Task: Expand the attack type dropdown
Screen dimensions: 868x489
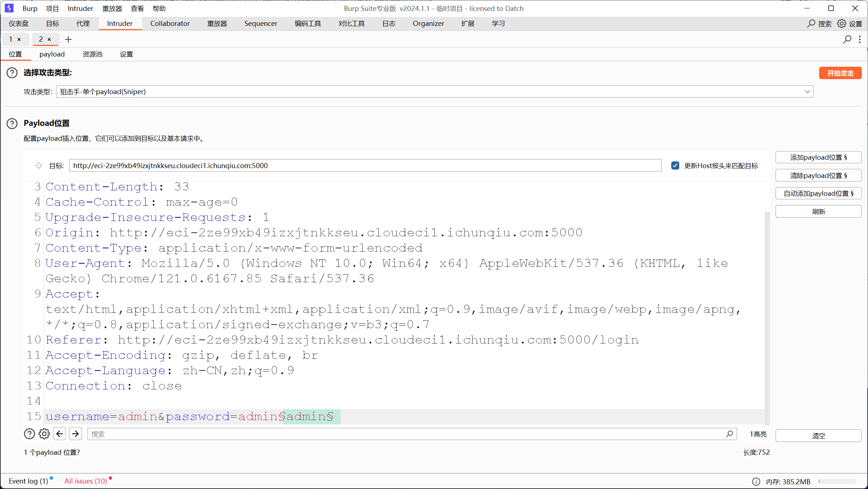Action: click(x=808, y=92)
